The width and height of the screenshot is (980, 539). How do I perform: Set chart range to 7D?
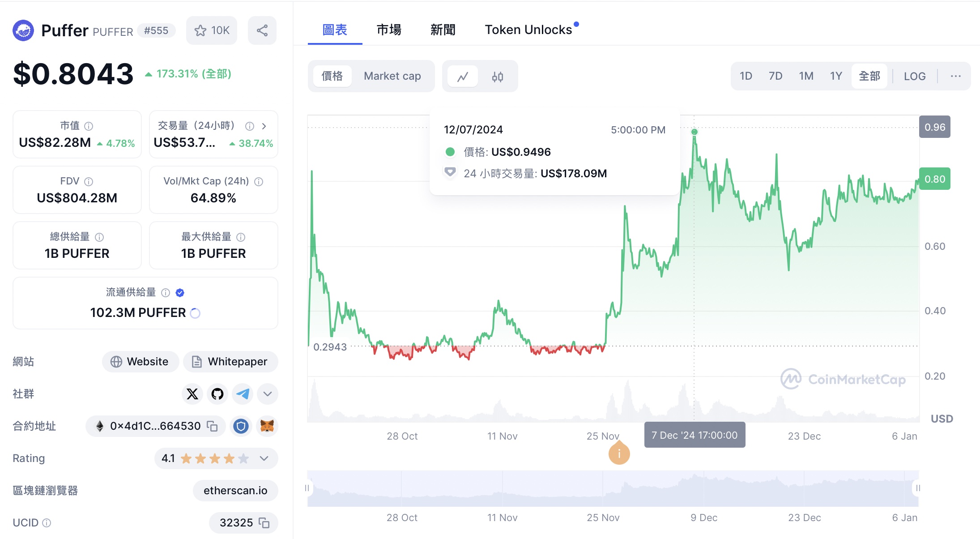775,76
